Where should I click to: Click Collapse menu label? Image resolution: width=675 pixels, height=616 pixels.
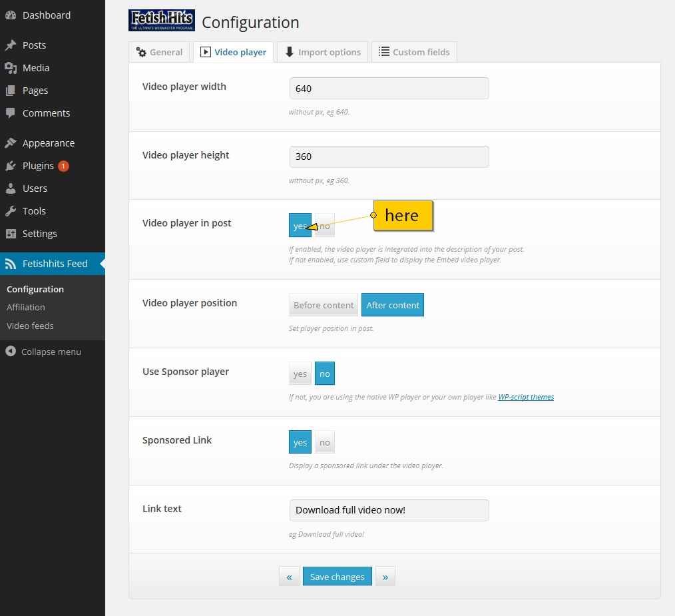(51, 352)
